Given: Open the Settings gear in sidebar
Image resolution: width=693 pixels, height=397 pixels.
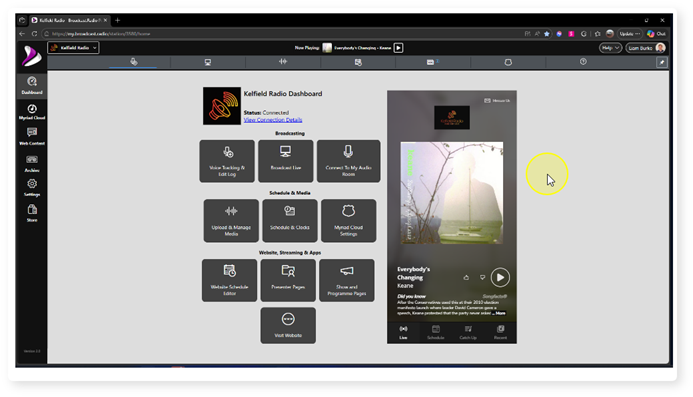Looking at the screenshot, I should 32,187.
